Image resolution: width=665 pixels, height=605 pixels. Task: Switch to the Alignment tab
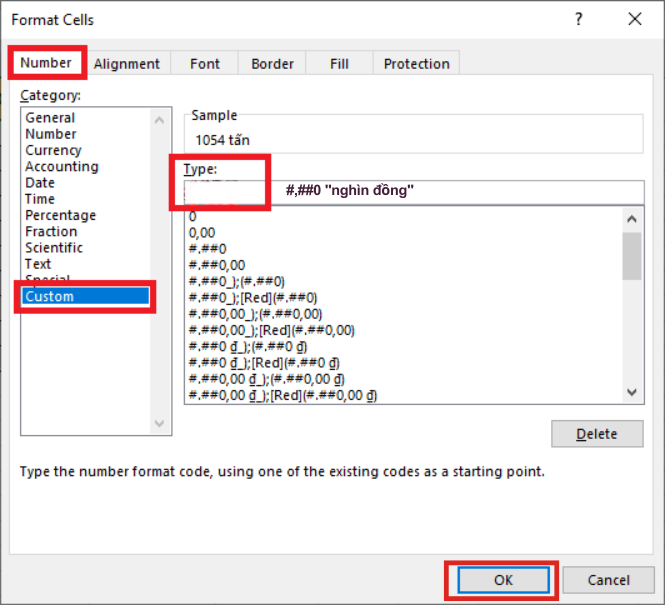coord(127,64)
